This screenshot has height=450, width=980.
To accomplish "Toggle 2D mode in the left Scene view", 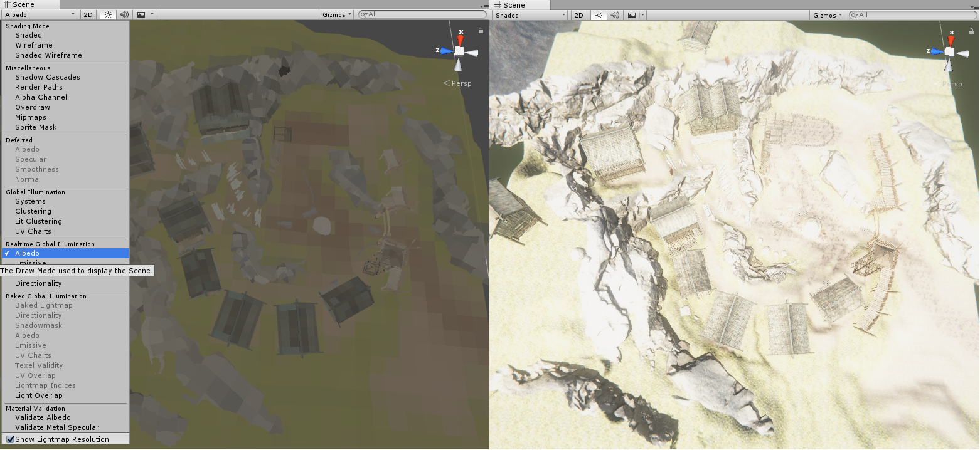I will coord(87,14).
